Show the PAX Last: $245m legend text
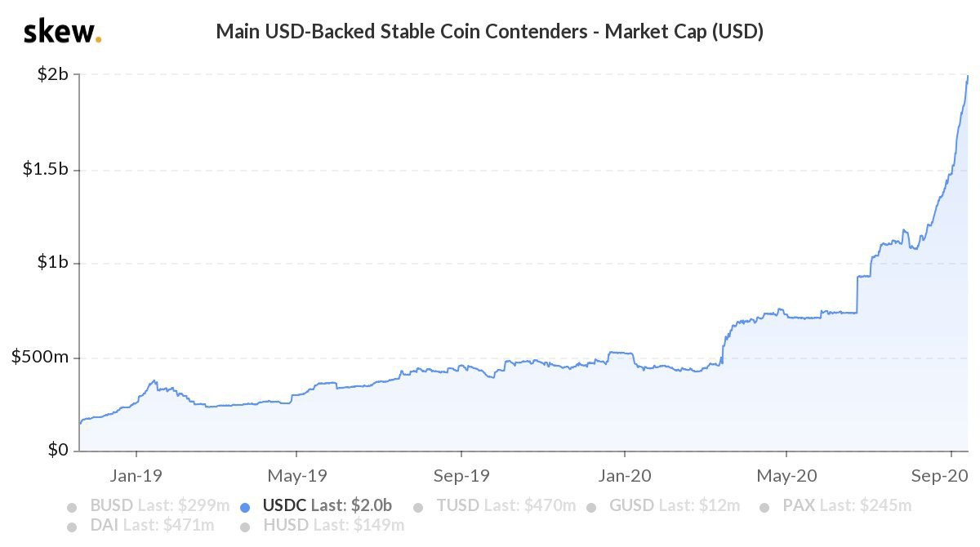 847,506
